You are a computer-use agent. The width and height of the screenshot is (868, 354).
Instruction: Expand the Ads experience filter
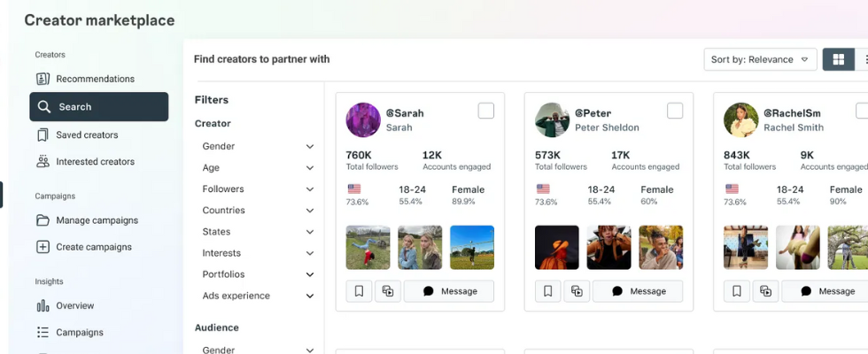click(x=257, y=296)
